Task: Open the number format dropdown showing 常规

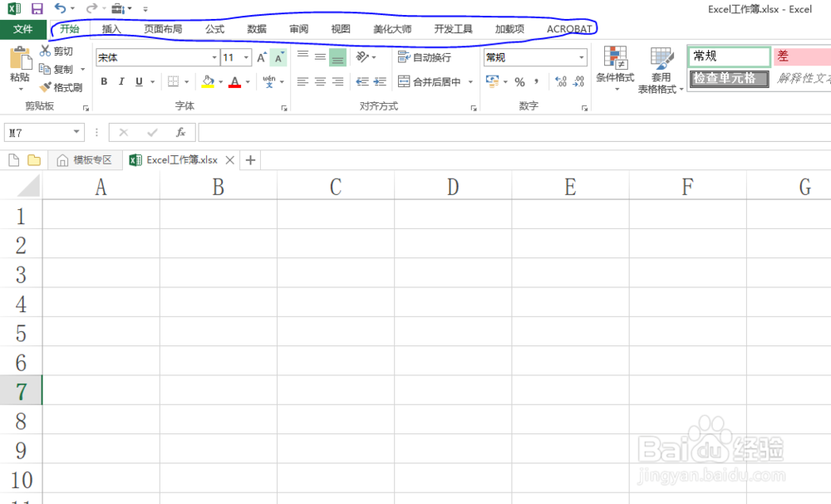Action: pos(582,57)
